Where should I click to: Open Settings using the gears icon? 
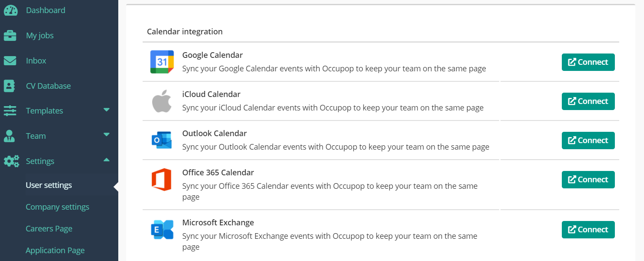(x=11, y=161)
